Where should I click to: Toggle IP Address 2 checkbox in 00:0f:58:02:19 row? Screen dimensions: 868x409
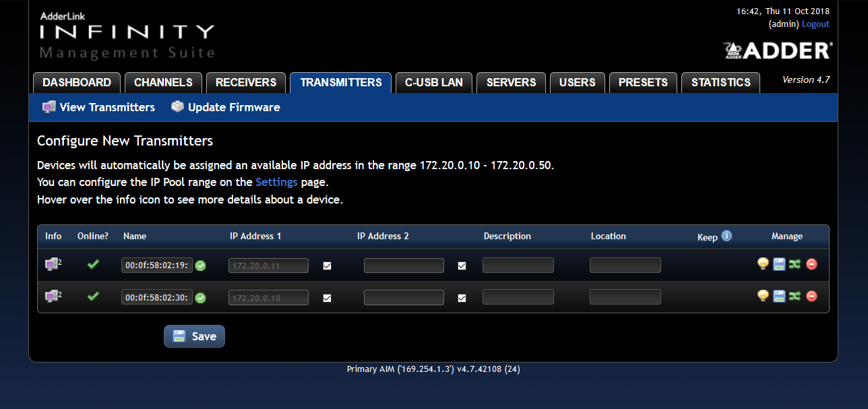click(462, 265)
